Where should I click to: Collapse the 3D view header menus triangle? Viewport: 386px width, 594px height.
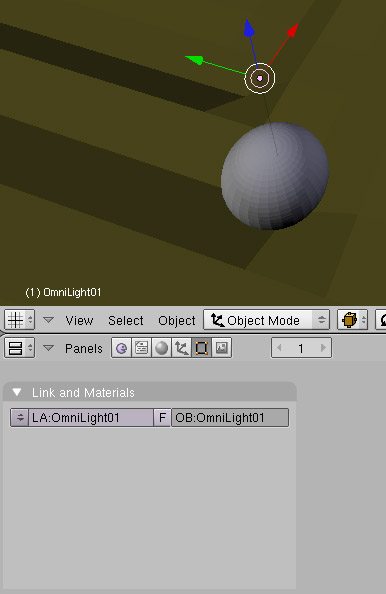coord(48,320)
